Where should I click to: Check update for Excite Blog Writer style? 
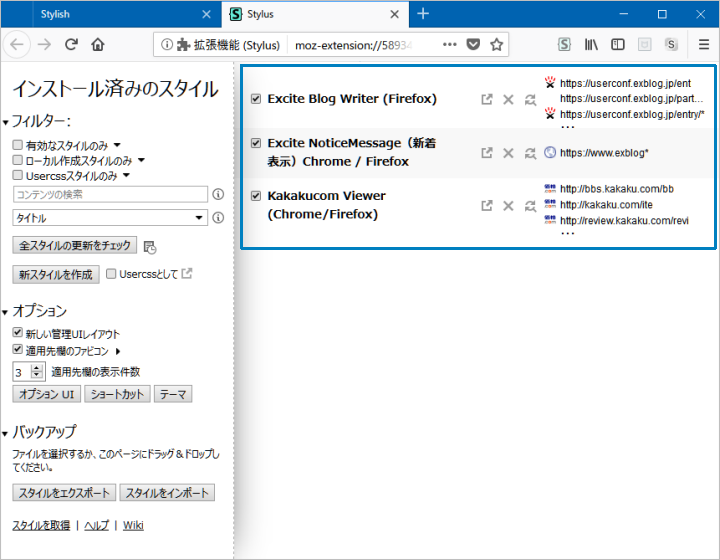(x=530, y=99)
